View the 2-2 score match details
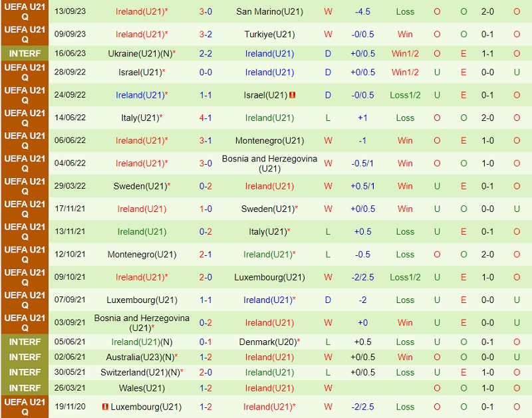This screenshot has width=532, height=418. click(x=205, y=53)
